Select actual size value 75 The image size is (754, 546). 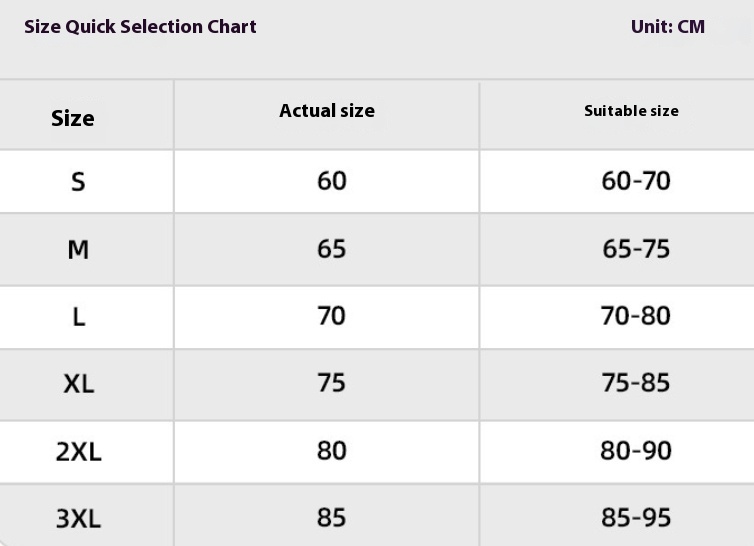tap(331, 383)
